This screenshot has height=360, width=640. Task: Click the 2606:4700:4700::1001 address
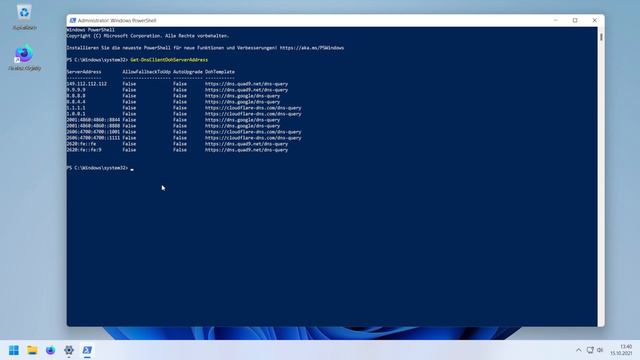tap(93, 132)
